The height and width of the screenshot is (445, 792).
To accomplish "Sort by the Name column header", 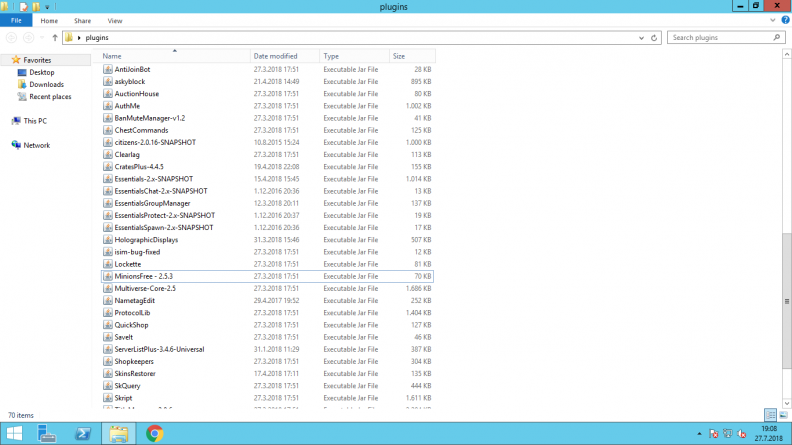I will pos(112,56).
